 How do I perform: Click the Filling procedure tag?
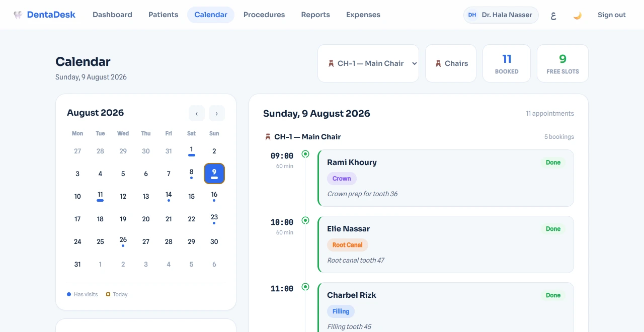[x=341, y=311]
